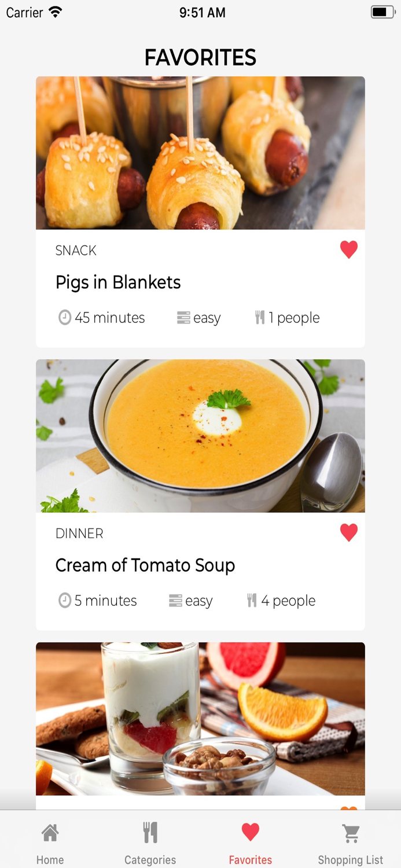Tap the difficulty icon on Cream of Tomato Soup
The width and height of the screenshot is (401, 868).
[175, 601]
